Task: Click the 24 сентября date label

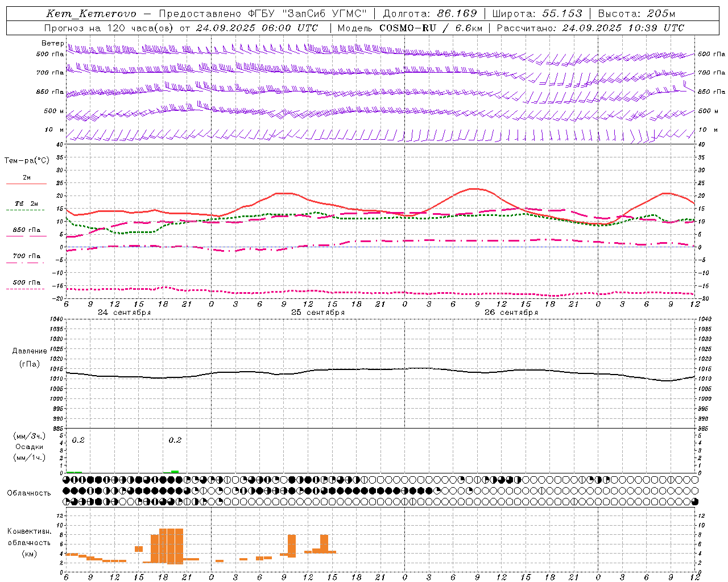Action: coord(124,313)
